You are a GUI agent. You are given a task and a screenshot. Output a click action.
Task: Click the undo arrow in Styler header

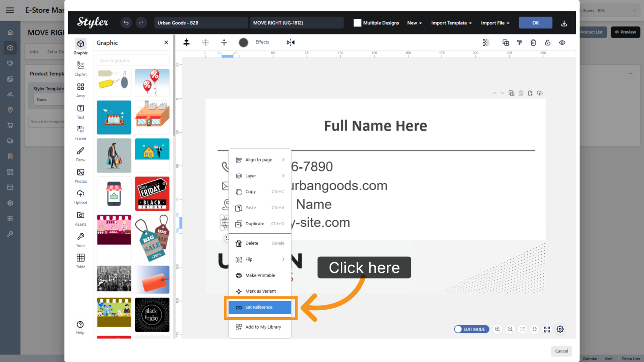[126, 23]
